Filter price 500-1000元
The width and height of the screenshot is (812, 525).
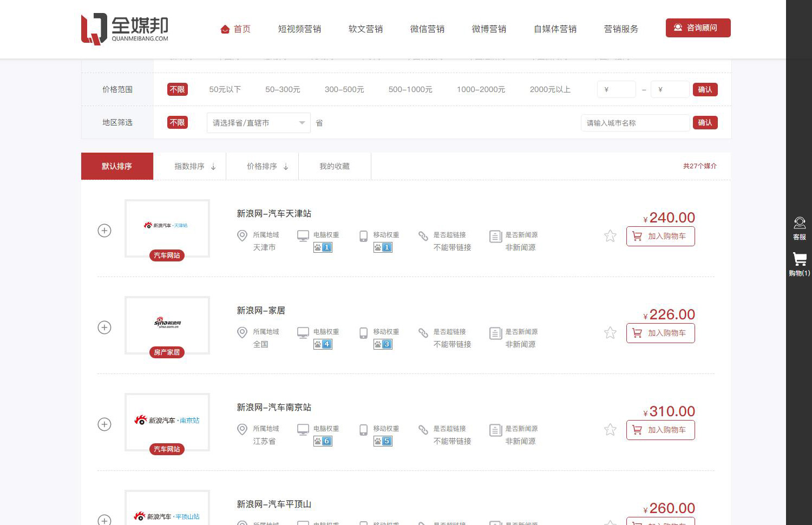click(410, 89)
